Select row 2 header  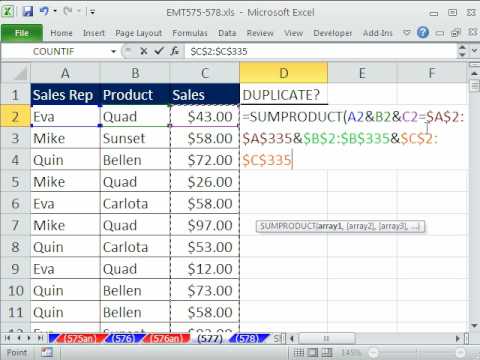point(15,117)
